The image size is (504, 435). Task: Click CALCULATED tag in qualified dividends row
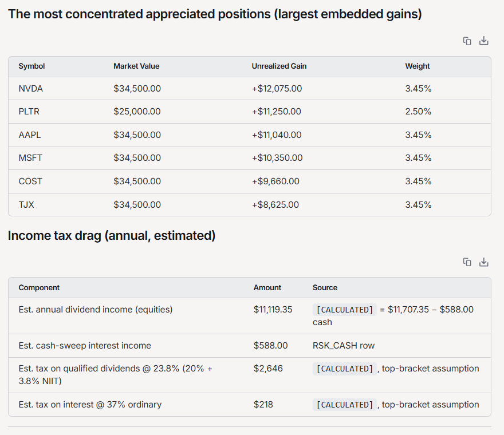click(x=344, y=369)
